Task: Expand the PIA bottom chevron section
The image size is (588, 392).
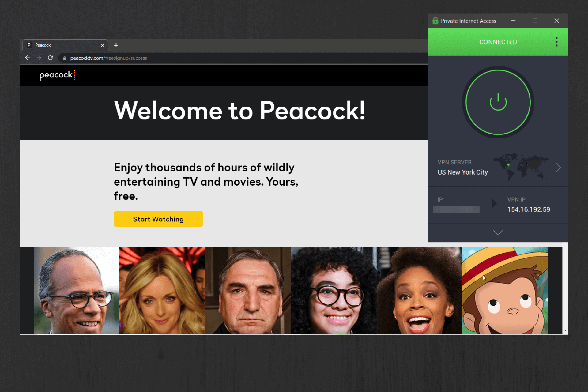Action: coord(498,232)
